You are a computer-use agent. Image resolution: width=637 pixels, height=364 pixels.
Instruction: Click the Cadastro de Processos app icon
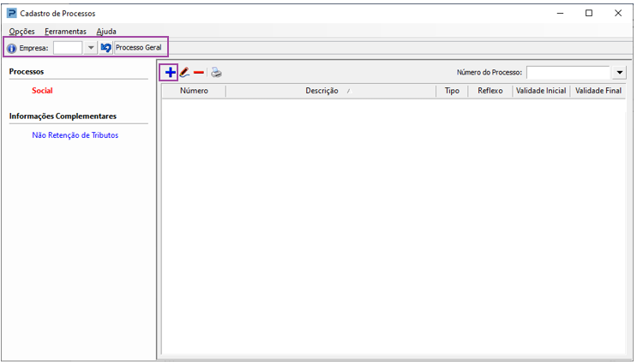tap(12, 14)
